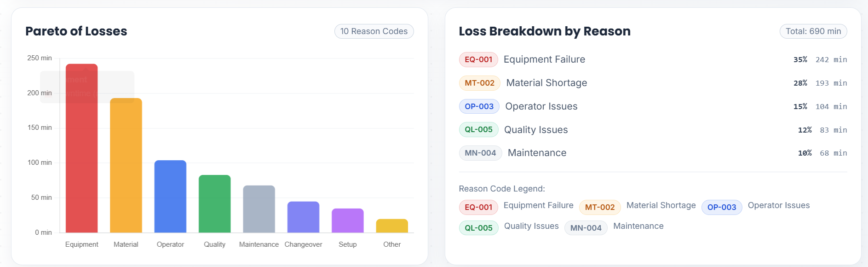The height and width of the screenshot is (267, 868).
Task: Click the EQ-001 swatch in the Reason Code Legend
Action: tap(478, 207)
